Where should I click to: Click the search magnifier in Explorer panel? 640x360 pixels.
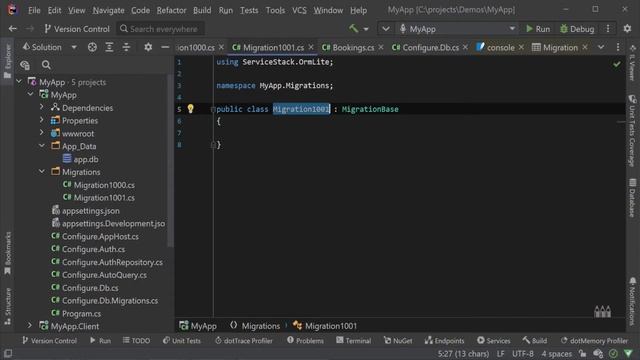pos(46,65)
